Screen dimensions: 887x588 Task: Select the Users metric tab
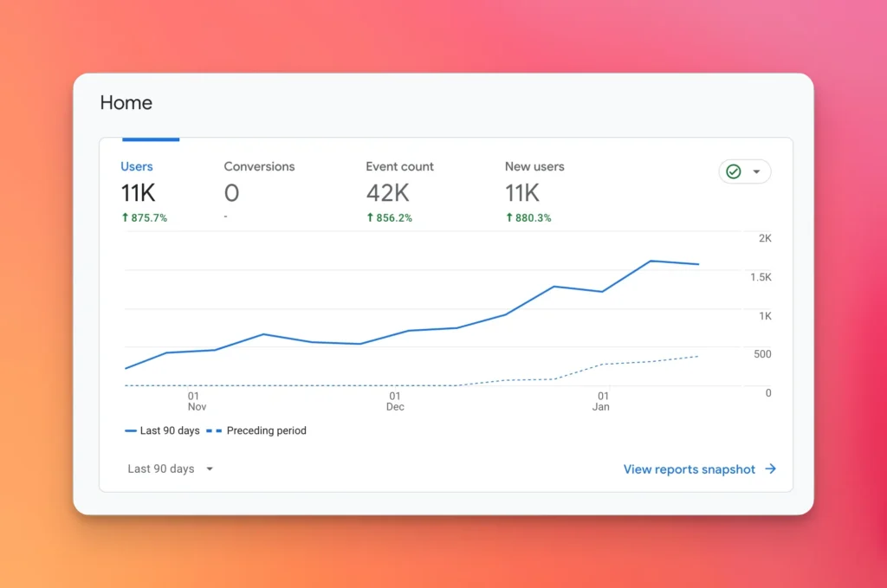[137, 166]
